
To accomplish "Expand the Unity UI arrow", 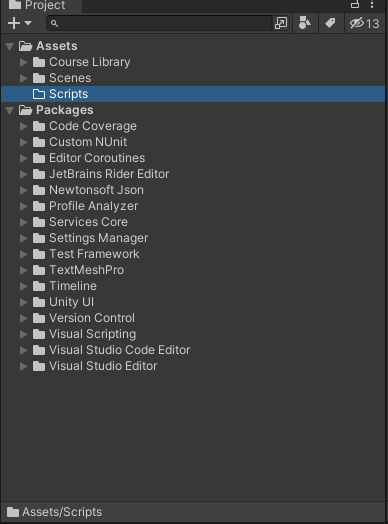I will coord(23,302).
